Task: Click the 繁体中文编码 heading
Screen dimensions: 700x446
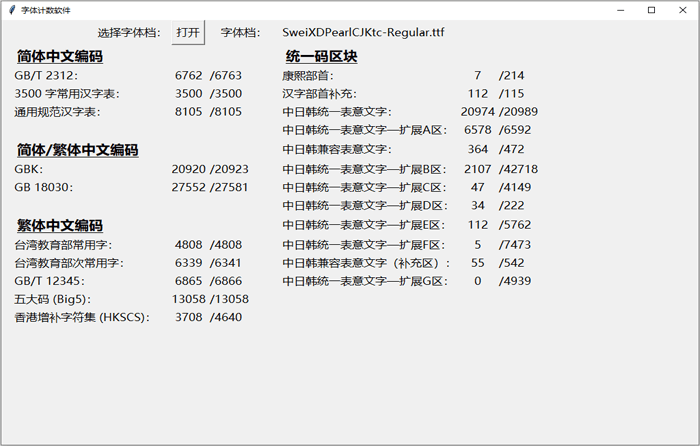Action: pos(60,225)
